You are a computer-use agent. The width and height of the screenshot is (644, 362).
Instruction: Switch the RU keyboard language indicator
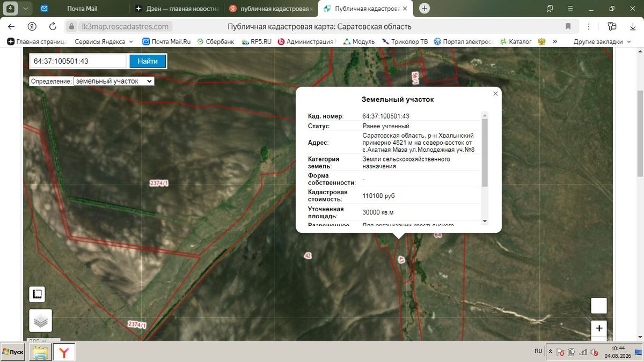[538, 351]
